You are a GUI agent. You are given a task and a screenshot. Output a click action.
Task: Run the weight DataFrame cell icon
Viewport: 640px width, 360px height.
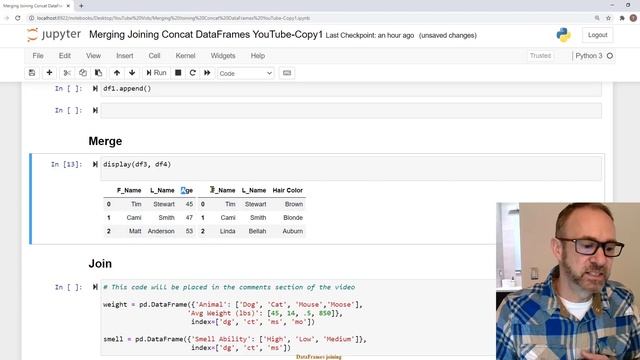[x=95, y=287]
